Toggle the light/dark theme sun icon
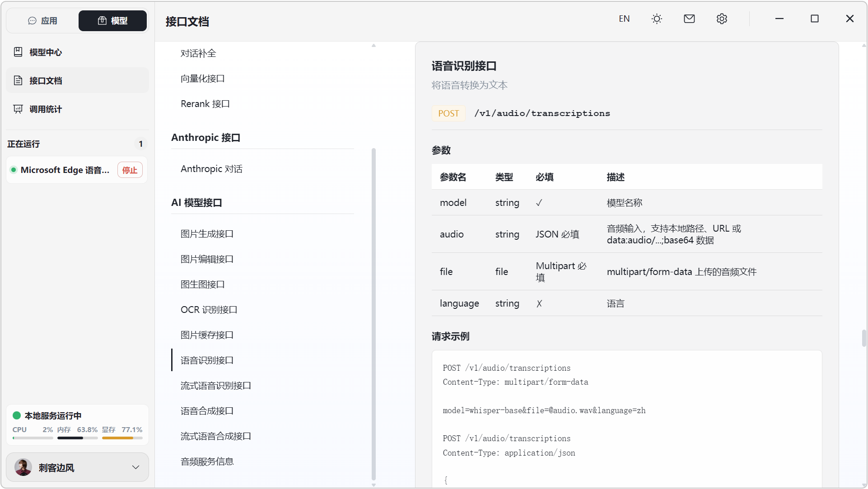The image size is (868, 489). pos(657,19)
